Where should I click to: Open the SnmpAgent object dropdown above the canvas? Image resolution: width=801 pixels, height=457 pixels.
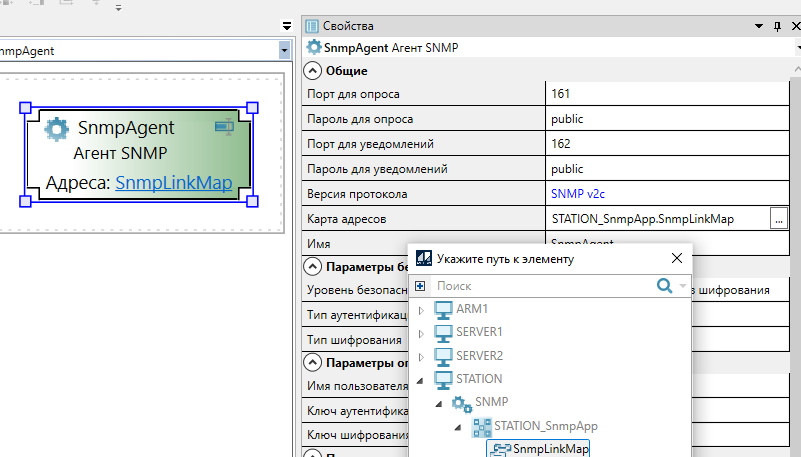coord(284,49)
